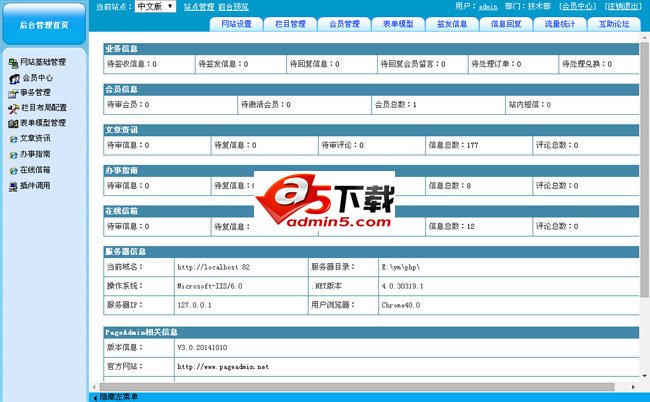Click the 4.0.30319.1 .NET version value
Viewport: 650px width, 402px height.
[402, 286]
